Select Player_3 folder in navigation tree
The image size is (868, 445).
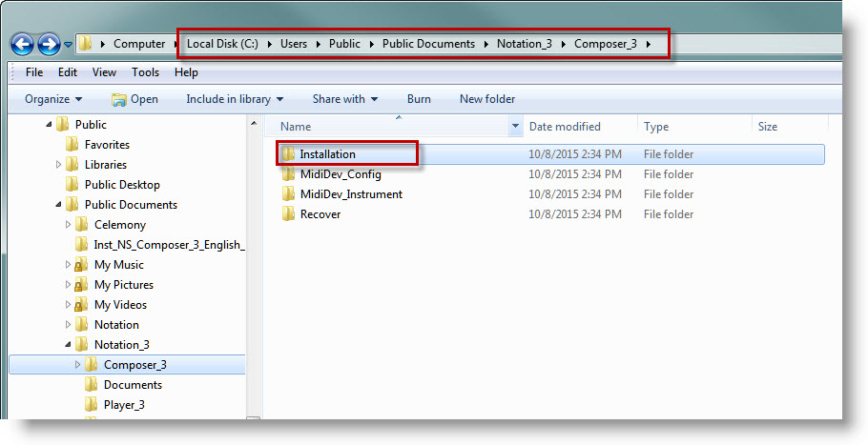pyautogui.click(x=124, y=405)
